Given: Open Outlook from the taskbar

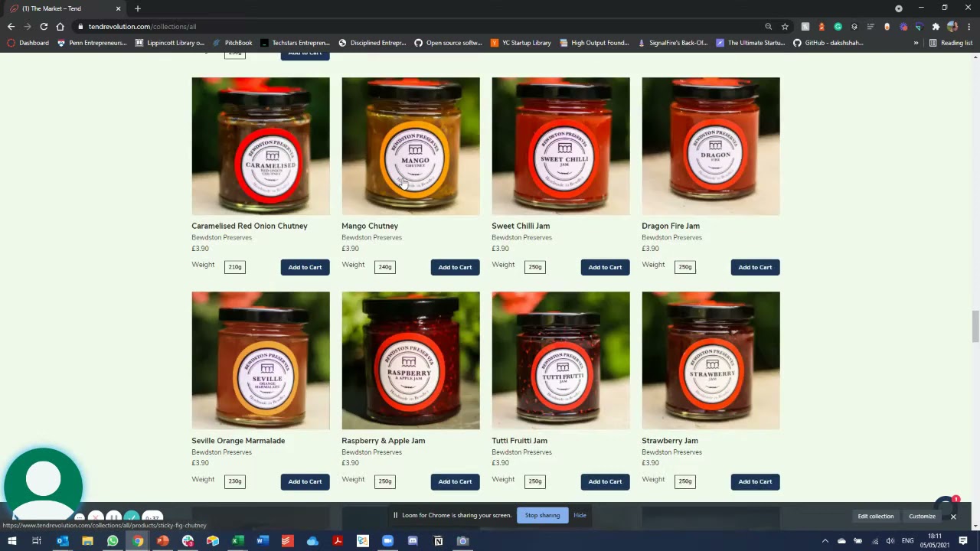Looking at the screenshot, I should pyautogui.click(x=62, y=541).
